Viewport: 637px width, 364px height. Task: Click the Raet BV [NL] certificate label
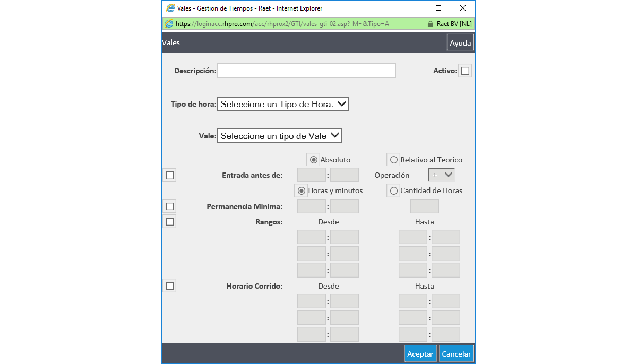pyautogui.click(x=454, y=24)
